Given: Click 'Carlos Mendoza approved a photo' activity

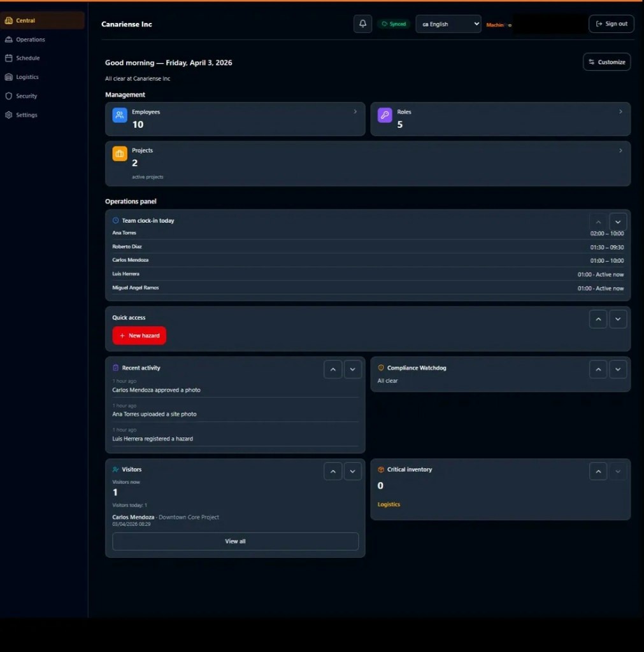Looking at the screenshot, I should pos(156,390).
